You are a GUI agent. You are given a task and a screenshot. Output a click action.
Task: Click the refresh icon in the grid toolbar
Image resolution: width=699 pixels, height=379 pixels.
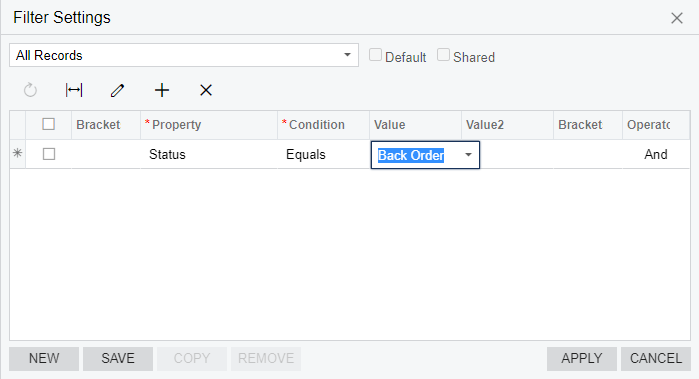pyautogui.click(x=30, y=90)
